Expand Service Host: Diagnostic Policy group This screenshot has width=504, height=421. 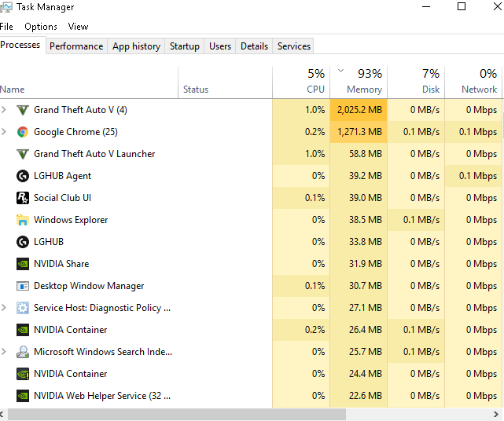(5, 308)
